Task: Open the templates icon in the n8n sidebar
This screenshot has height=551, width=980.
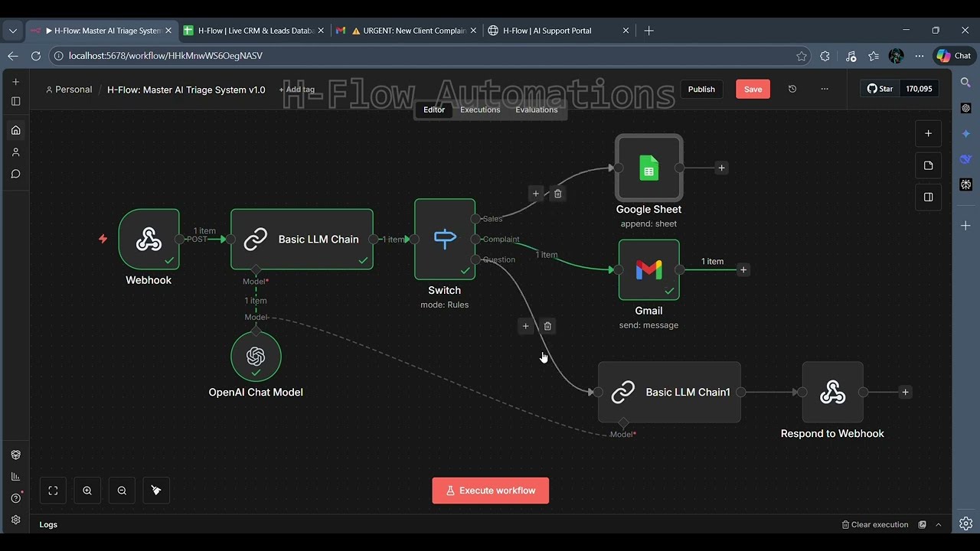Action: coord(15,455)
